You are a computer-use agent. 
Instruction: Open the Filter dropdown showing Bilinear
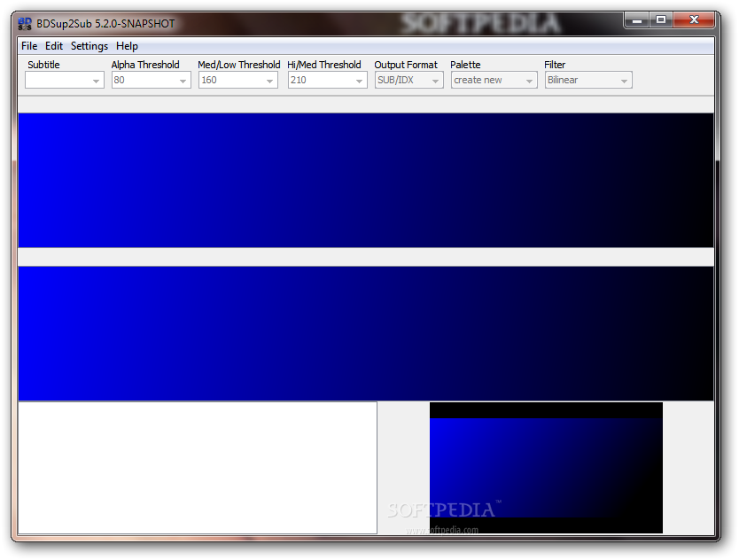(x=588, y=80)
